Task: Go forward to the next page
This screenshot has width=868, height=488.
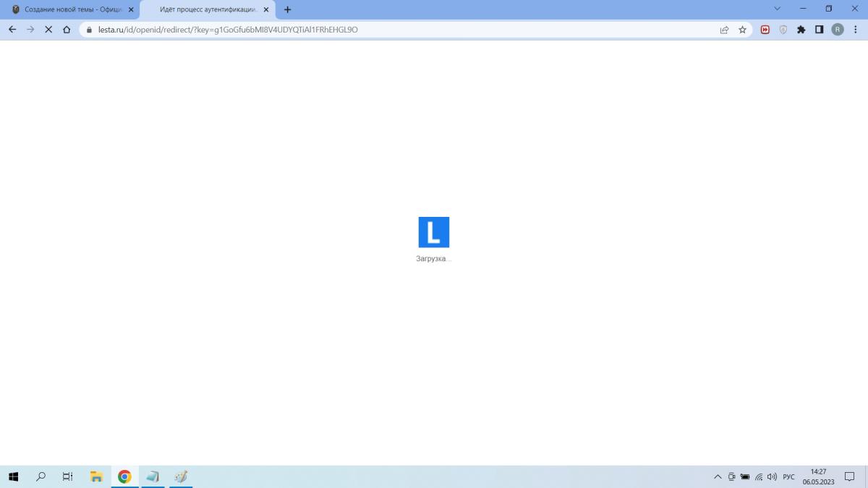Action: (30, 30)
